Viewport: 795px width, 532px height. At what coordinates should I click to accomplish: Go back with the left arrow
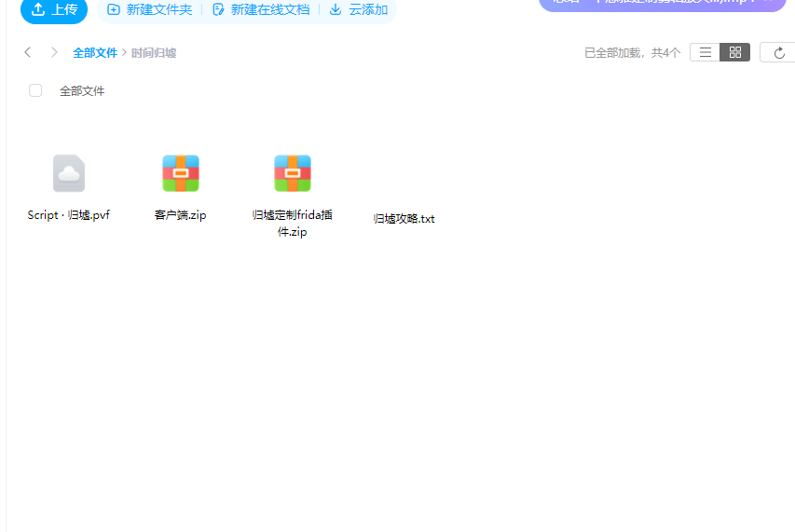pyautogui.click(x=28, y=52)
